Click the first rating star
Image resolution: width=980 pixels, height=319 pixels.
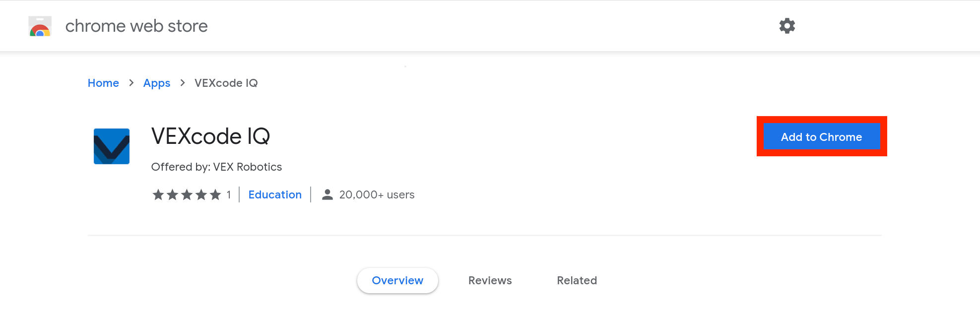(x=157, y=194)
